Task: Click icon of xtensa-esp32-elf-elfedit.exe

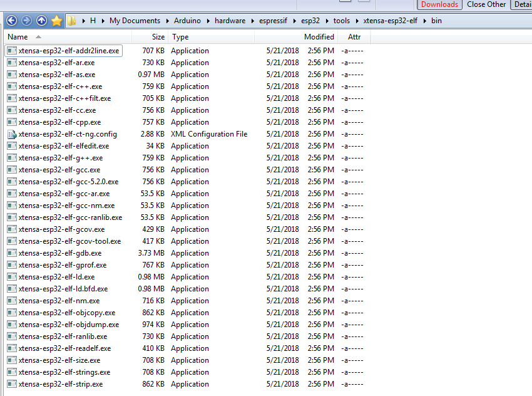Action: tap(12, 146)
